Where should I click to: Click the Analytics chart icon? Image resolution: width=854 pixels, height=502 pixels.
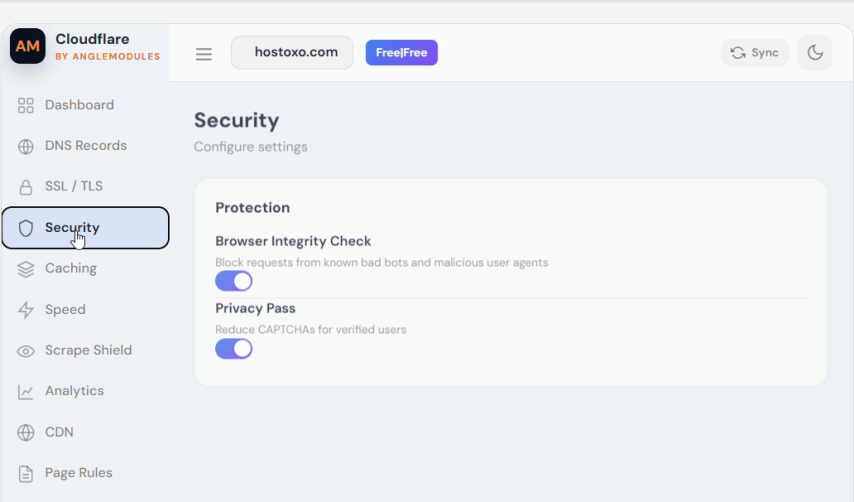tap(26, 391)
